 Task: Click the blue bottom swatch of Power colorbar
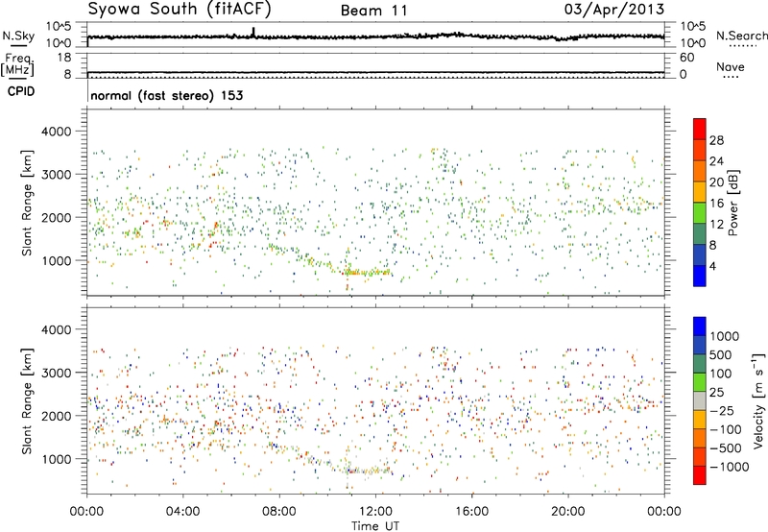700,276
